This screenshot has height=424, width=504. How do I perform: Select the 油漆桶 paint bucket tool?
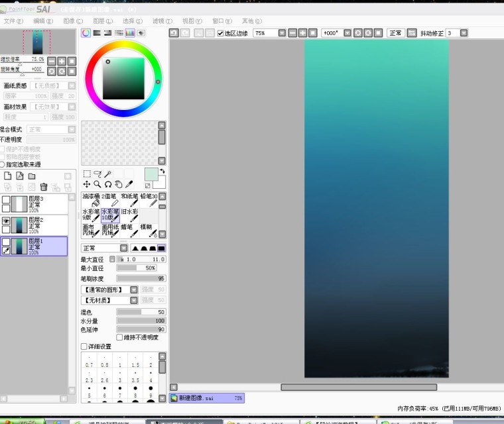tap(90, 199)
